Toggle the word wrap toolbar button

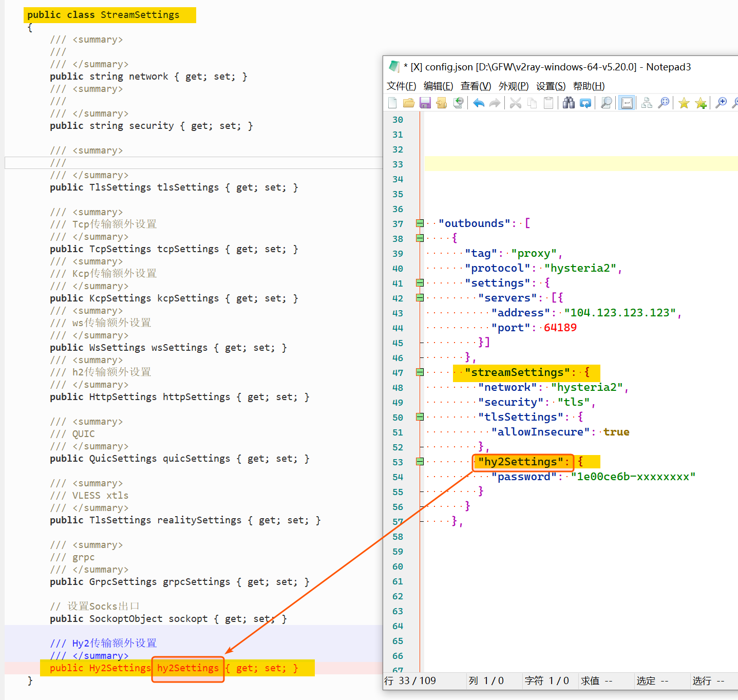pos(627,103)
